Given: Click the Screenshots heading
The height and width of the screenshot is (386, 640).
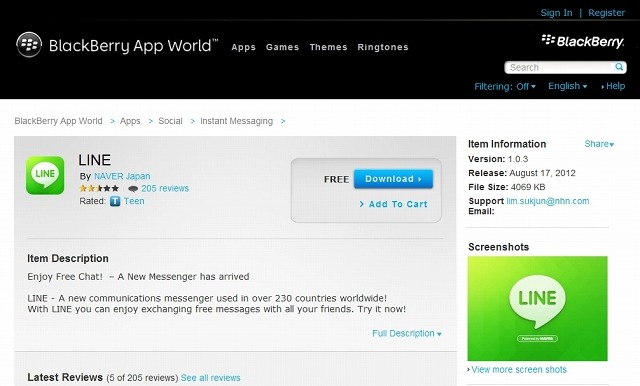Looking at the screenshot, I should tap(498, 247).
